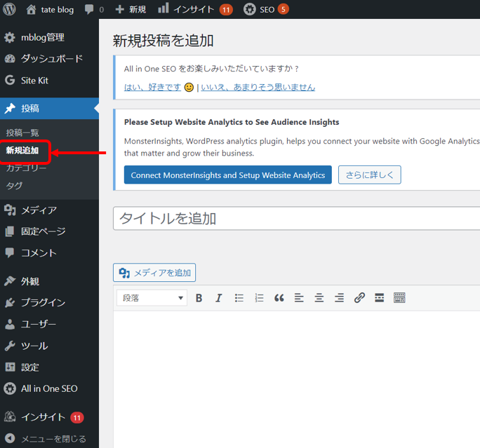
Task: Open the 新規 menu in admin bar
Action: click(x=131, y=9)
